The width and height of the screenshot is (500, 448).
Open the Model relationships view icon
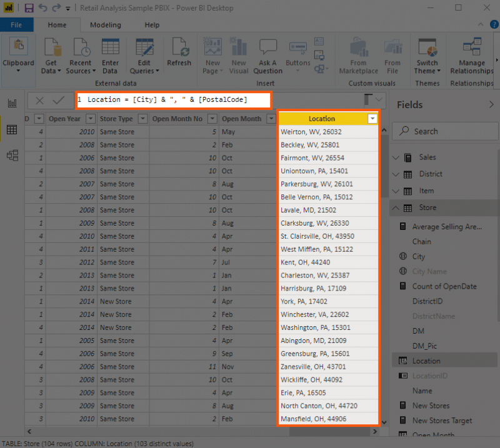(12, 156)
